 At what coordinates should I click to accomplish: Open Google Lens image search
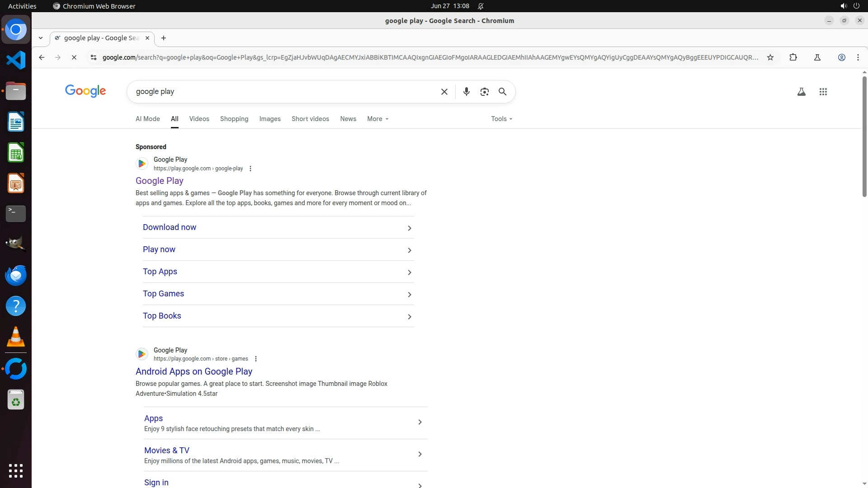tap(484, 92)
